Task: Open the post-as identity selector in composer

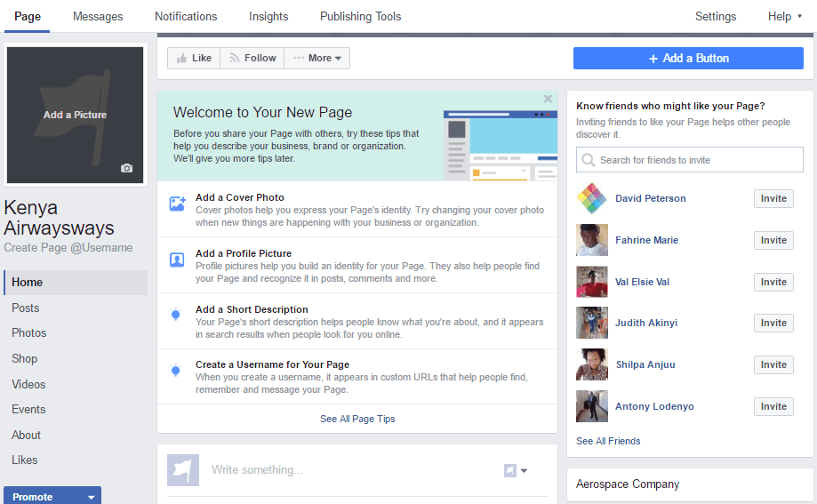Action: 516,470
